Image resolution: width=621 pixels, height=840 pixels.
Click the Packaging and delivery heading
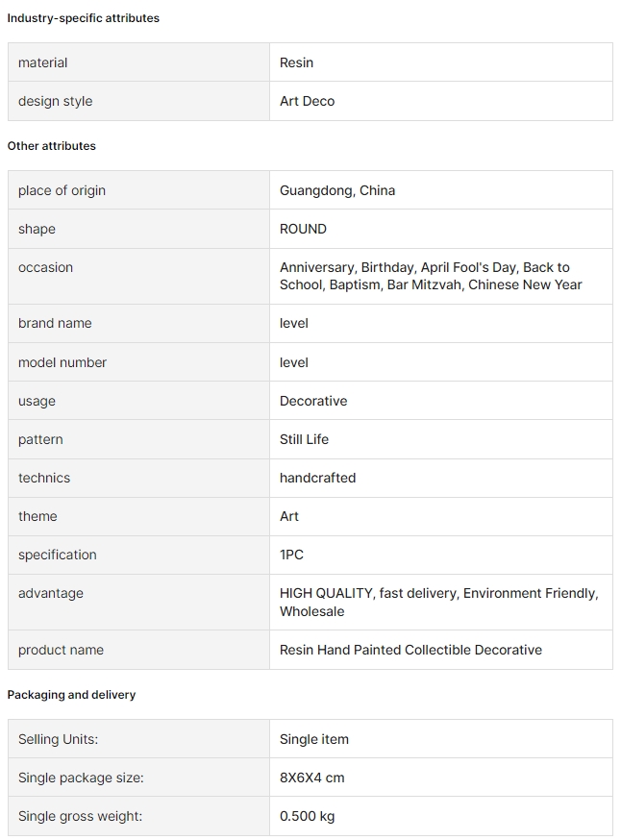pos(71,695)
